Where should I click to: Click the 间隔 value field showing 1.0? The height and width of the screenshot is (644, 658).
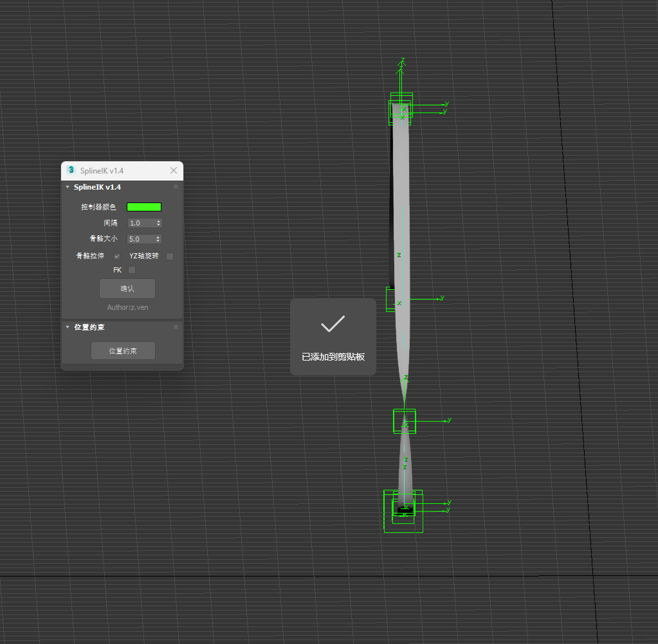click(140, 222)
